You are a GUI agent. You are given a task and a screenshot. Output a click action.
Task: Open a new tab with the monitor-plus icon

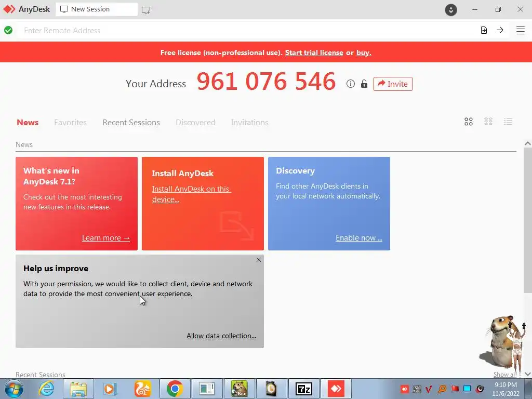[x=146, y=10]
